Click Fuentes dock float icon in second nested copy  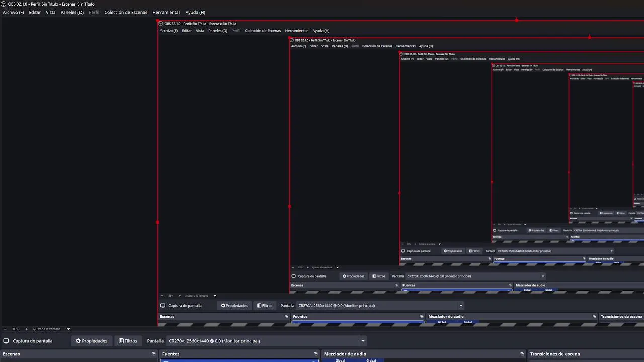pyautogui.click(x=510, y=285)
